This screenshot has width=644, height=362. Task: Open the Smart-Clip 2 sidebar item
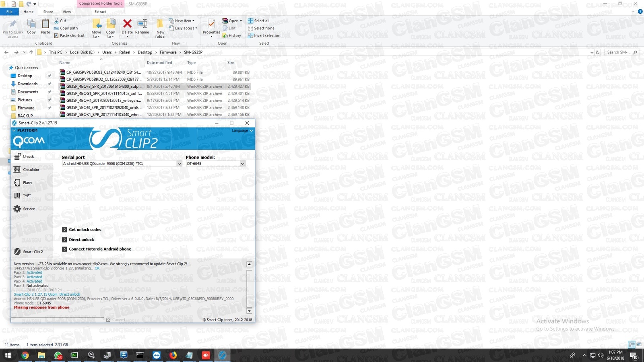pyautogui.click(x=29, y=251)
